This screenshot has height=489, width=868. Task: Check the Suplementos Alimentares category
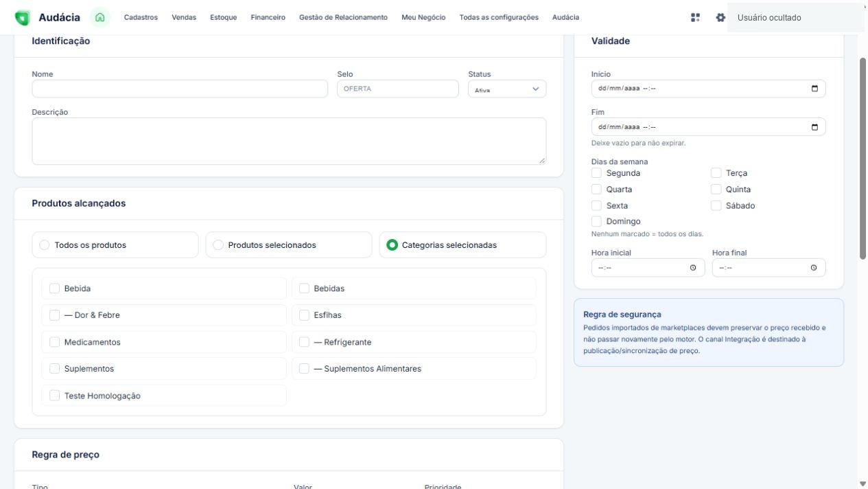pyautogui.click(x=304, y=369)
